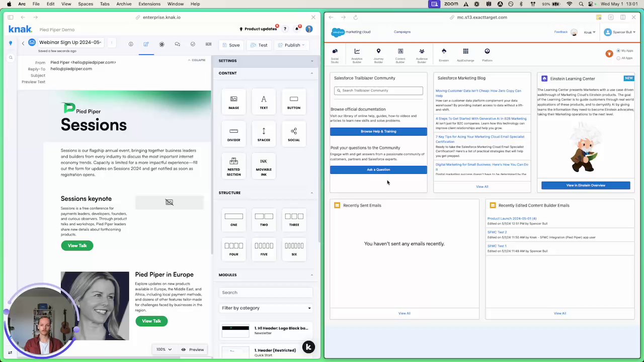This screenshot has height=362, width=644.
Task: Open the Publish dropdown
Action: (292, 45)
